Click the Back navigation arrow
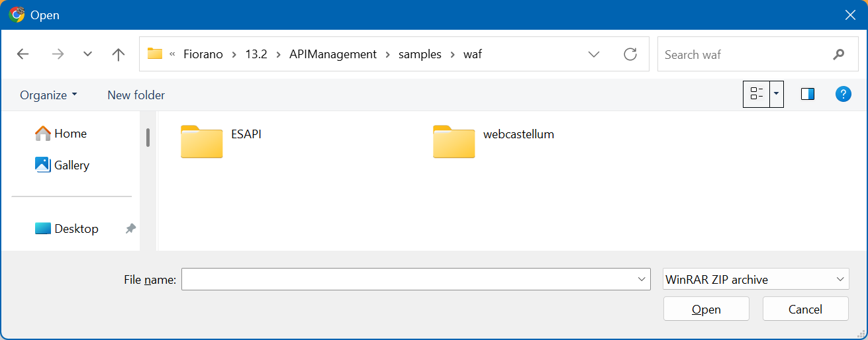 23,54
